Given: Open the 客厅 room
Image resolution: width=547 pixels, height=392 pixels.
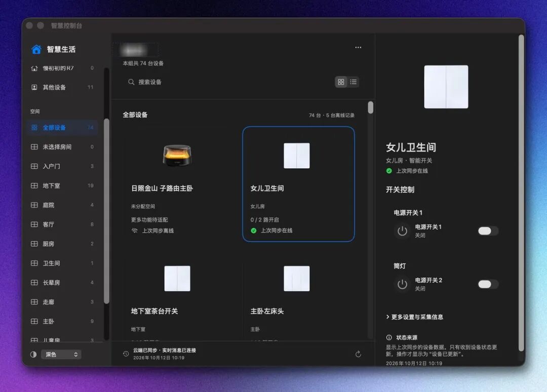Looking at the screenshot, I should pos(63,224).
